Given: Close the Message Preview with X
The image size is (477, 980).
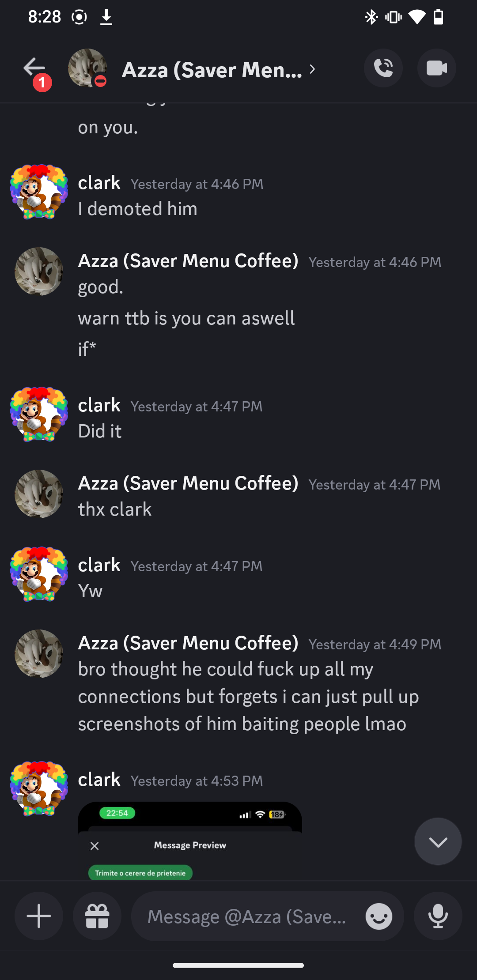Looking at the screenshot, I should coord(95,846).
